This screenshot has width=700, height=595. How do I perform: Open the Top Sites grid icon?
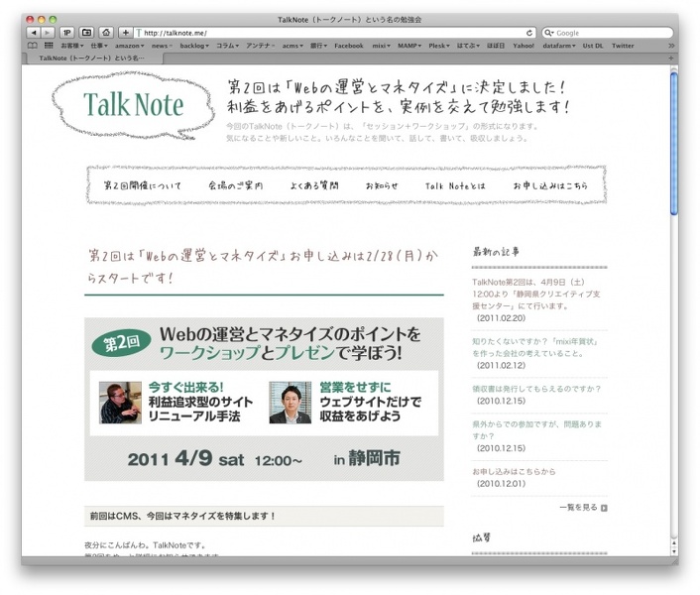pos(49,46)
